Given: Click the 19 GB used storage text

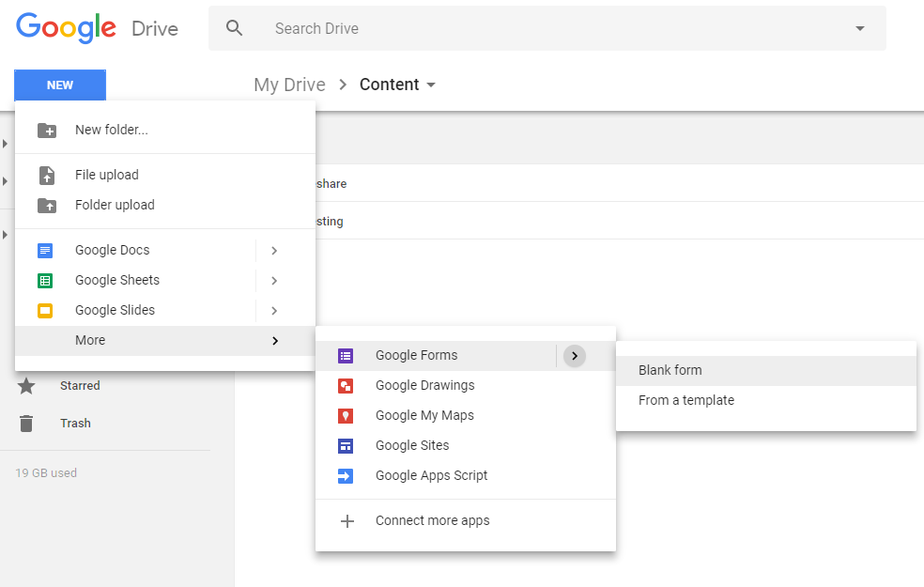Looking at the screenshot, I should pyautogui.click(x=46, y=473).
